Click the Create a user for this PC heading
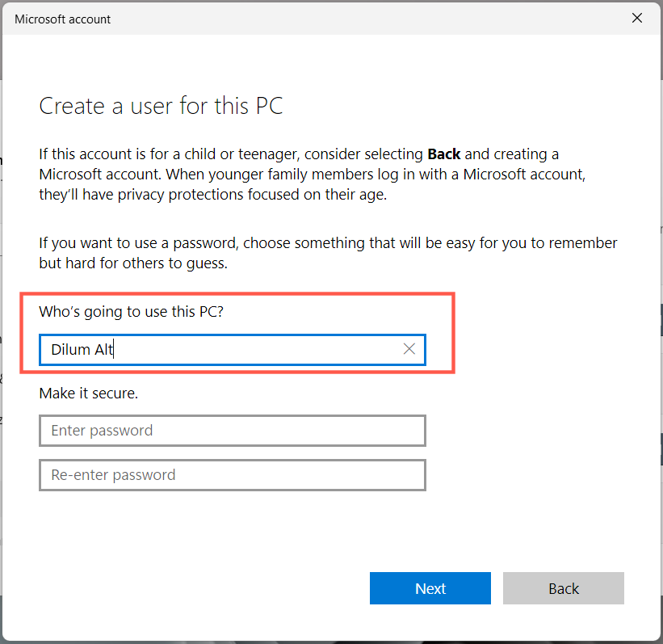Screen dimensions: 663x644 161,106
